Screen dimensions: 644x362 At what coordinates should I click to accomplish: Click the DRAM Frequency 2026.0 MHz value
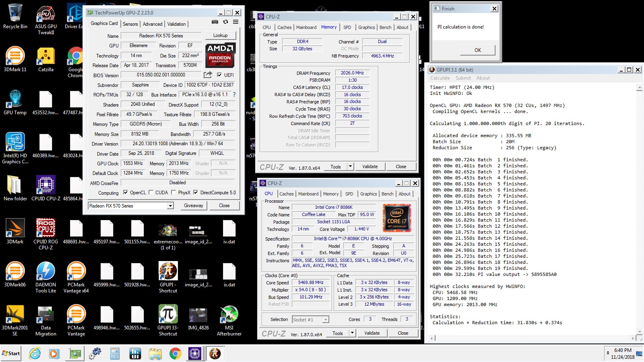352,73
